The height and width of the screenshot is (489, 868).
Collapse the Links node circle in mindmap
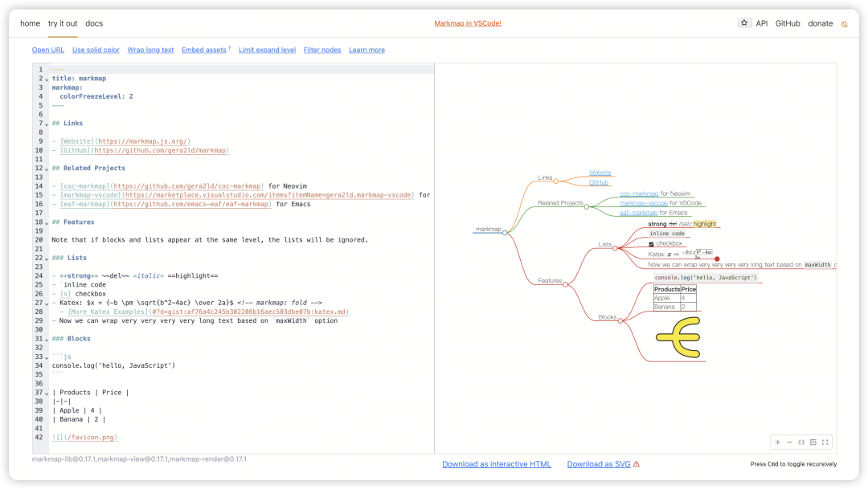556,181
